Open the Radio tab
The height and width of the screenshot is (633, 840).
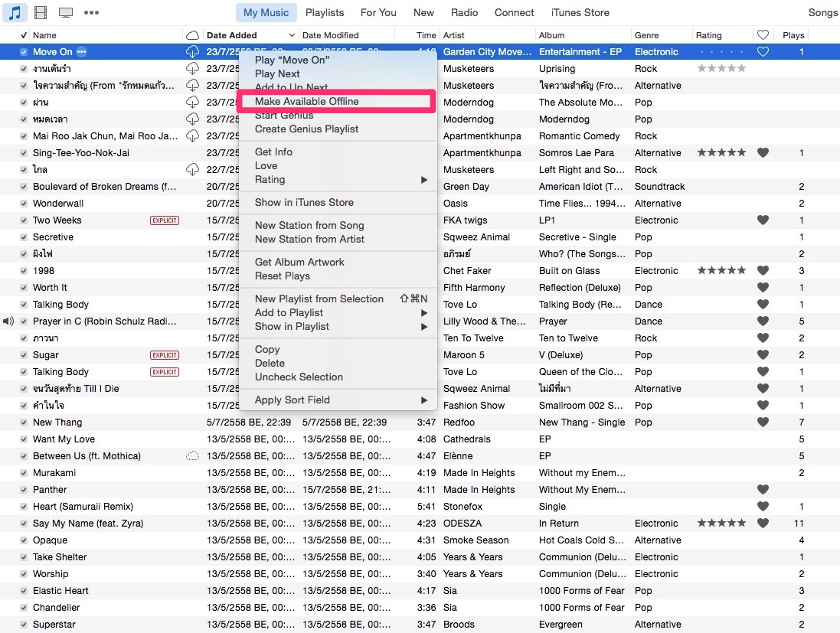point(464,12)
